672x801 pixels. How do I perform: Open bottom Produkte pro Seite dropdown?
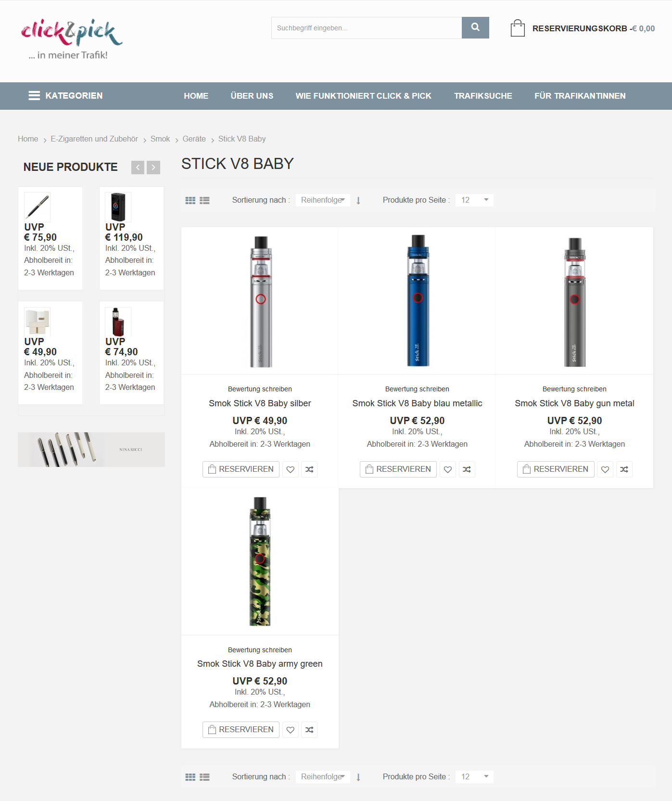pos(474,777)
